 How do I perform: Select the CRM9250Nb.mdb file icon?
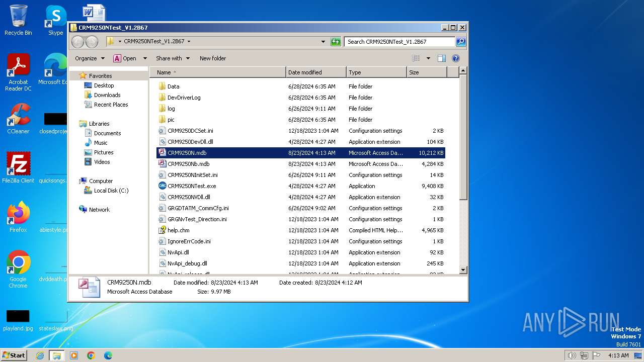coord(162,164)
